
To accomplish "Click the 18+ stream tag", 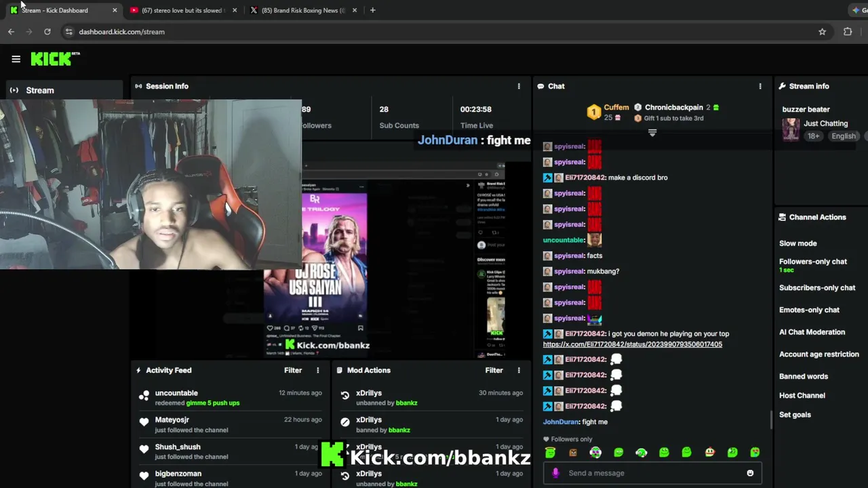I will [x=814, y=136].
